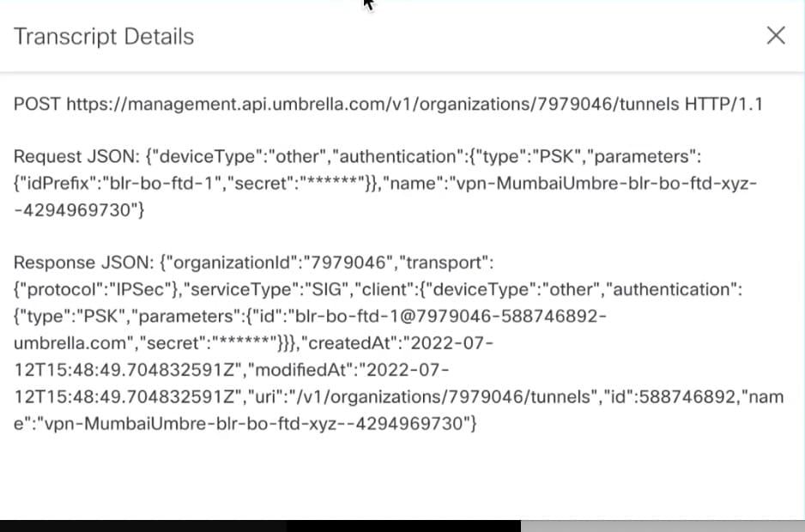The image size is (805, 532).
Task: Close the Transcript Details dialog
Action: (776, 36)
